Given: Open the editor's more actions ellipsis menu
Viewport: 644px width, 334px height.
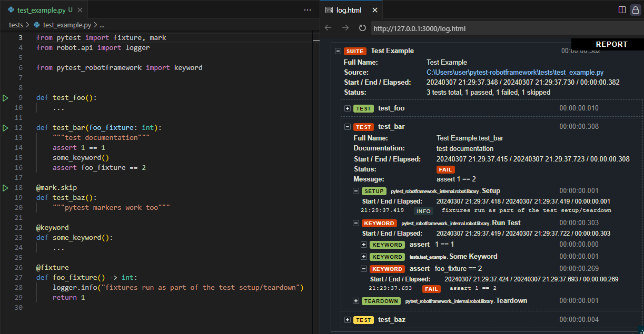Looking at the screenshot, I should click(308, 10).
